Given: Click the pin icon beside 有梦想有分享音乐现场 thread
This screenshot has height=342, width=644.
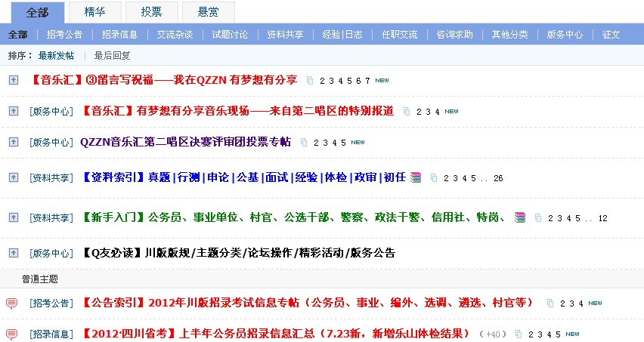Looking at the screenshot, I should pos(14,111).
